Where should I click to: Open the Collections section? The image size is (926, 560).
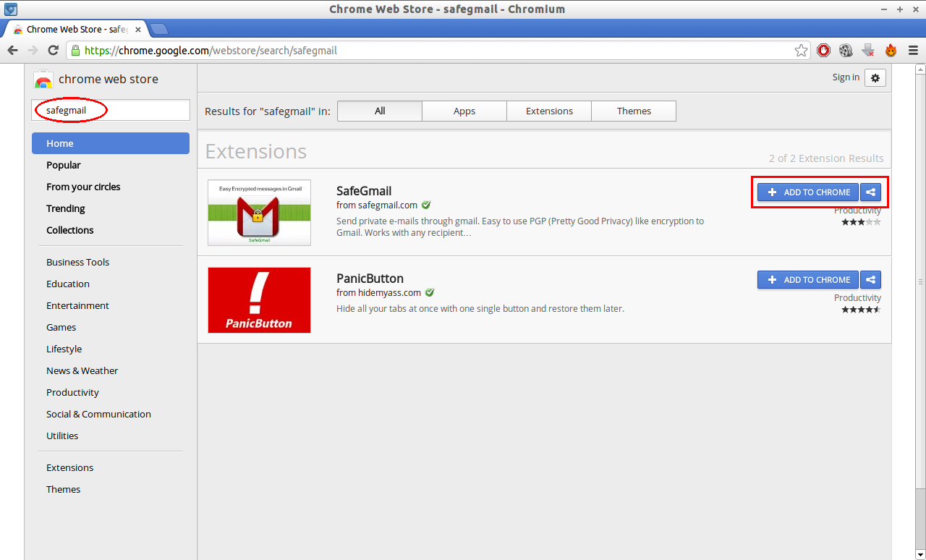[70, 230]
